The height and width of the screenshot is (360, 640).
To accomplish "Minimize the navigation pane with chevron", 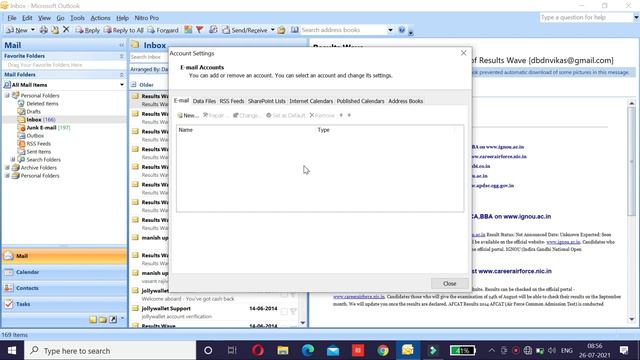I will (x=121, y=45).
